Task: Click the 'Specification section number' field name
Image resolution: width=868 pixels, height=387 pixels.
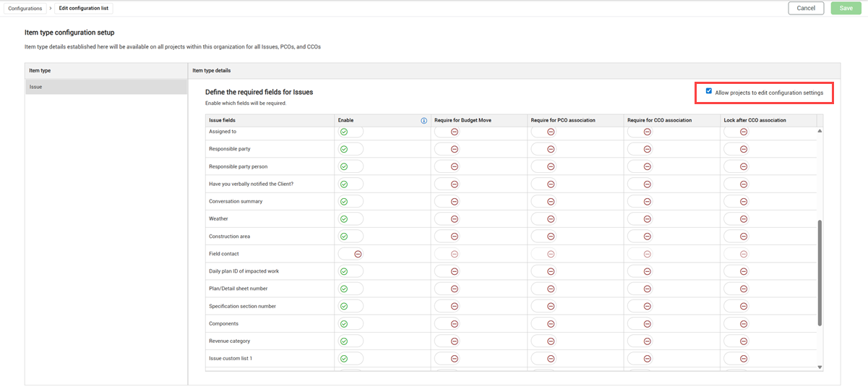Action: pos(244,306)
